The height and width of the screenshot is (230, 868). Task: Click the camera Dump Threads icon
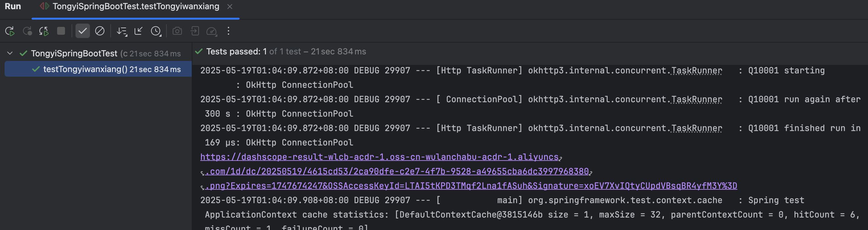(177, 31)
